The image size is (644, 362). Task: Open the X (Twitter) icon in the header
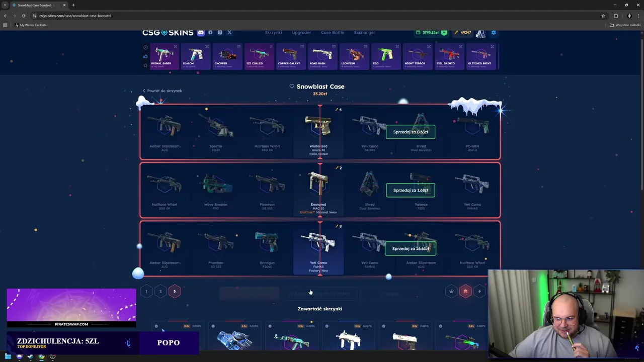coord(229,33)
